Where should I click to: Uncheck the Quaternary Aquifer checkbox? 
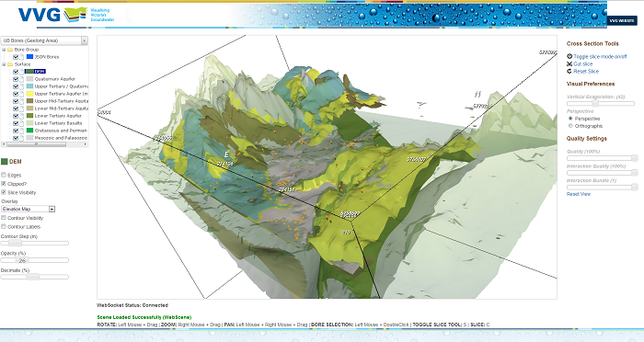(x=16, y=79)
